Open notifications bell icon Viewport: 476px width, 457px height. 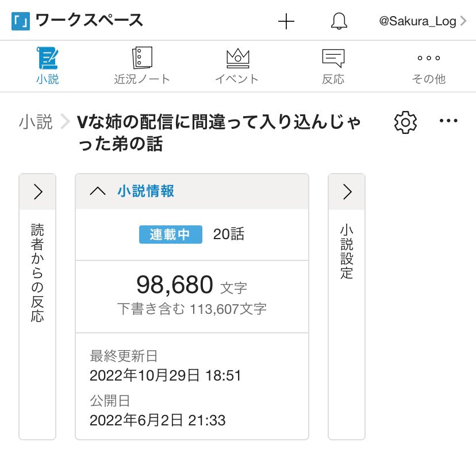(x=339, y=22)
